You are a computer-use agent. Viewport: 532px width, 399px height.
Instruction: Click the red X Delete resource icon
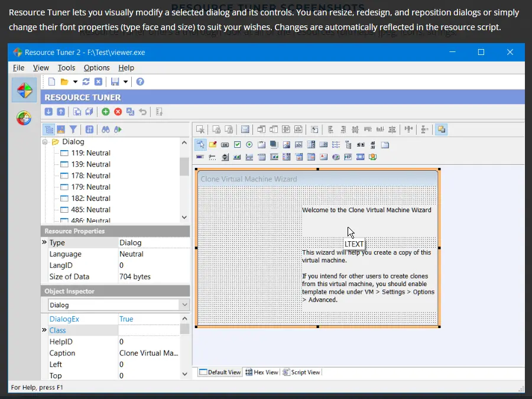(x=118, y=112)
